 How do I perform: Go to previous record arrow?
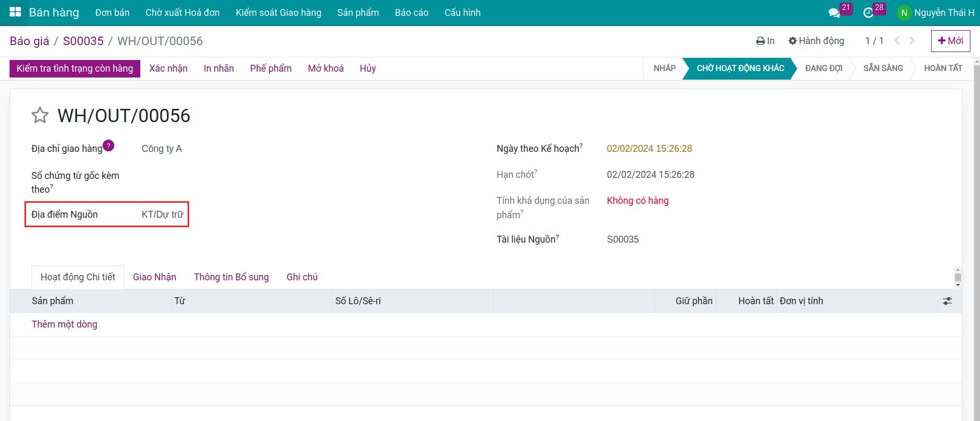click(897, 41)
